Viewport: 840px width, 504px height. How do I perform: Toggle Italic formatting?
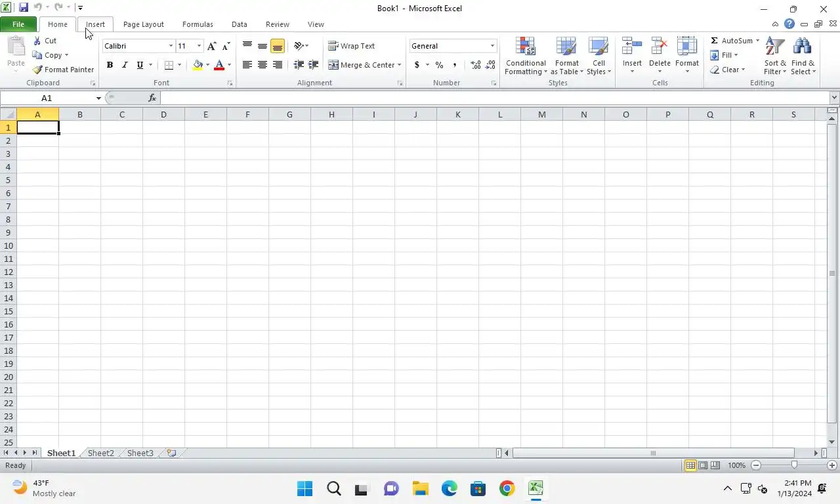pos(125,65)
